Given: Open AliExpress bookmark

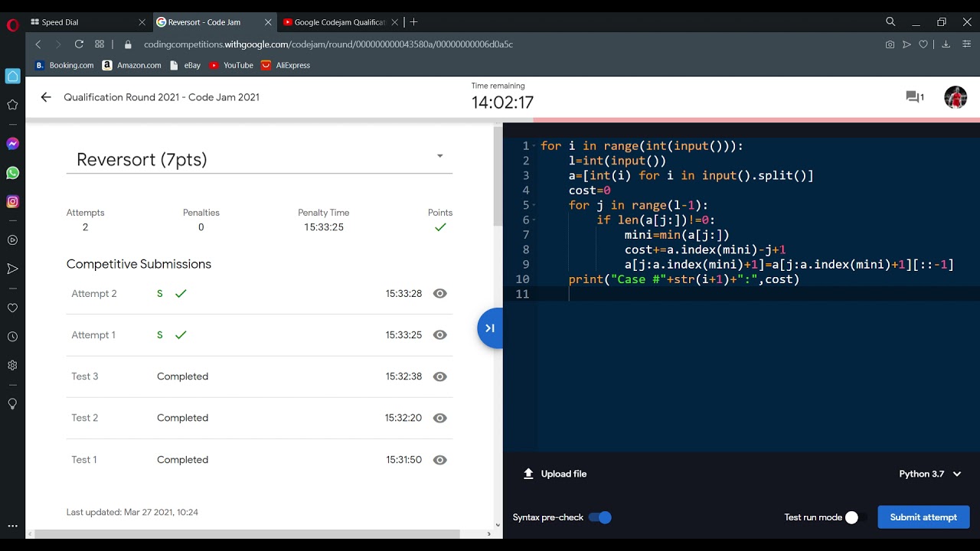Looking at the screenshot, I should (286, 65).
